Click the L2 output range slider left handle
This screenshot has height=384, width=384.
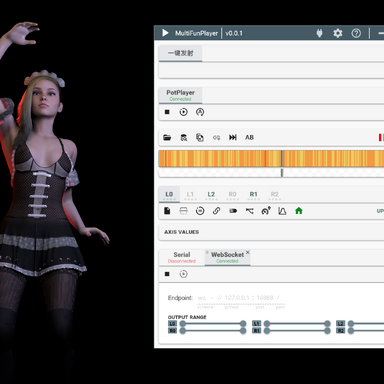coord(351,323)
